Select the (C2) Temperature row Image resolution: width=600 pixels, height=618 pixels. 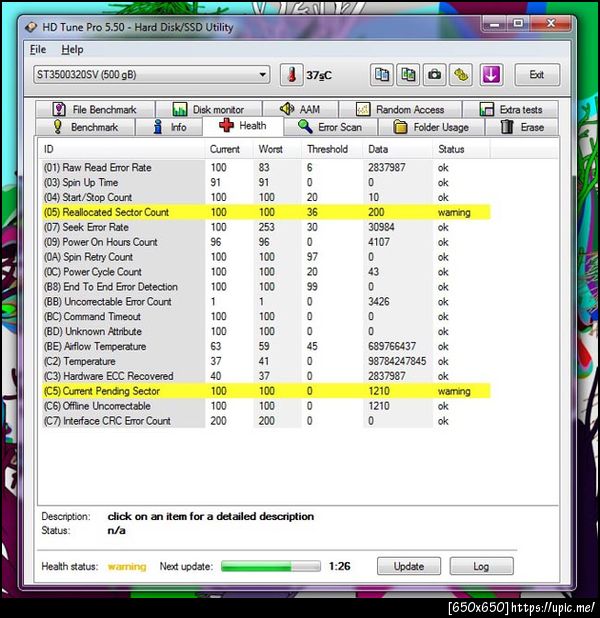pos(266,361)
